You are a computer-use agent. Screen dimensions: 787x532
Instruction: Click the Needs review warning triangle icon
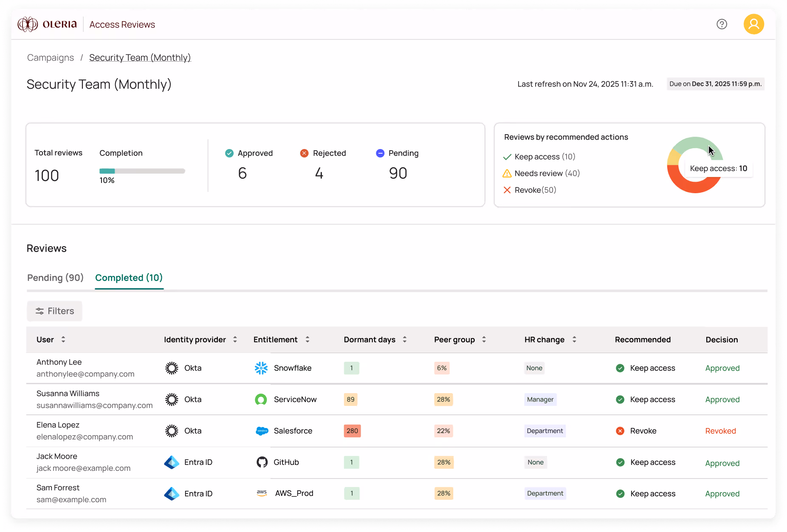507,173
